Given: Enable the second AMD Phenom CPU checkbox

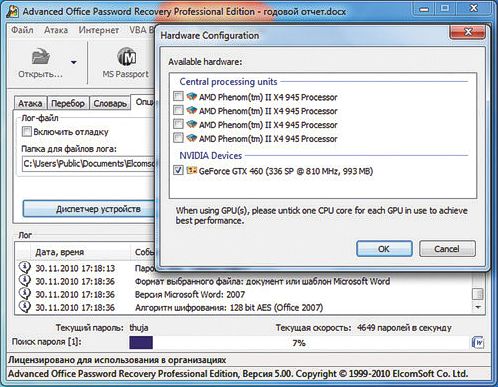Looking at the screenshot, I should click(x=178, y=110).
